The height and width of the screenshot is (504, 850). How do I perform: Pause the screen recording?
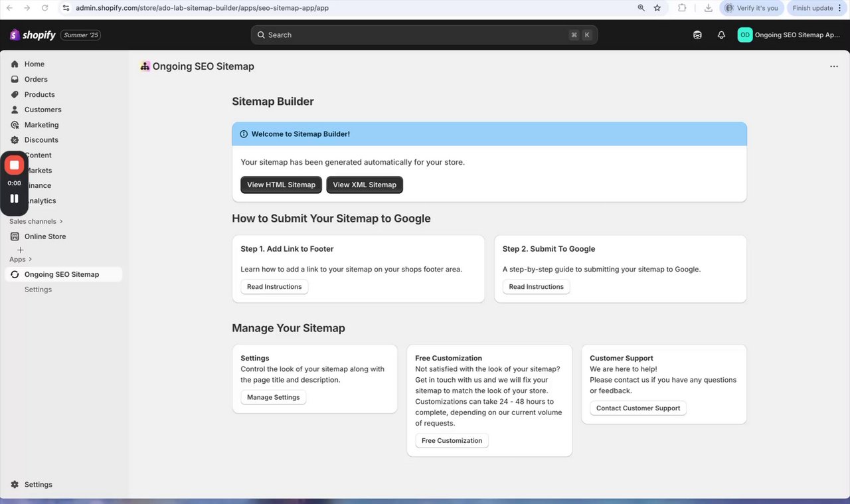[14, 198]
